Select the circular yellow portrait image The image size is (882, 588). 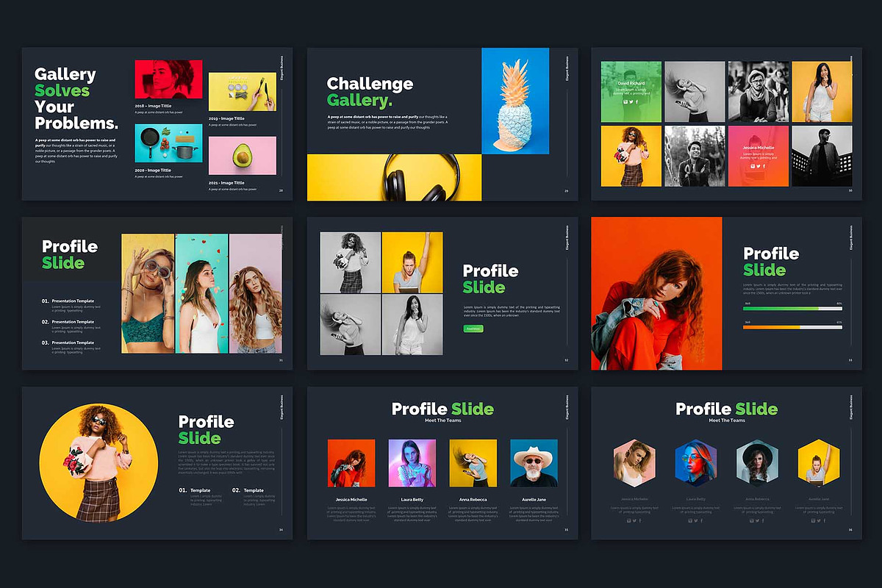98,463
